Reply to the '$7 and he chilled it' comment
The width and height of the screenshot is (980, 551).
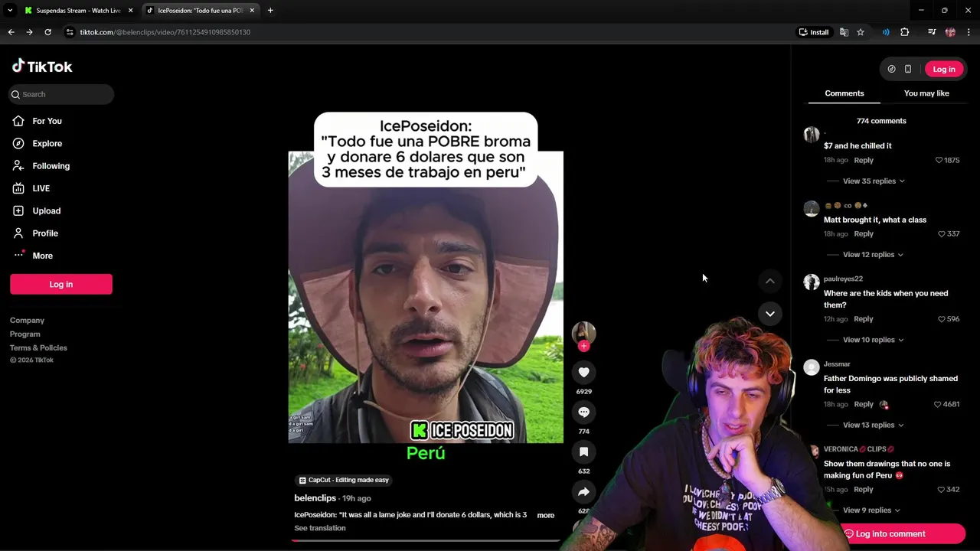click(x=864, y=160)
